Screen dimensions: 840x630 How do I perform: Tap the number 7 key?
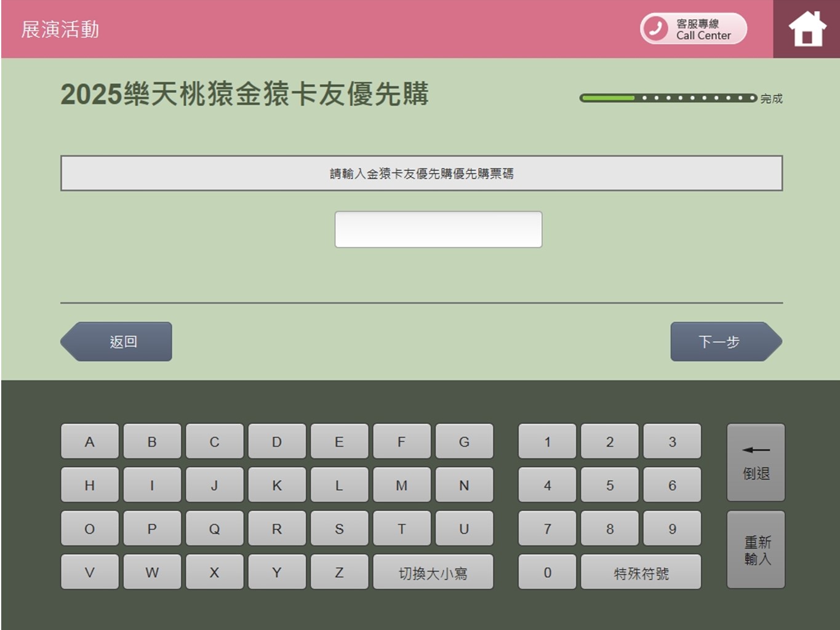tap(547, 528)
